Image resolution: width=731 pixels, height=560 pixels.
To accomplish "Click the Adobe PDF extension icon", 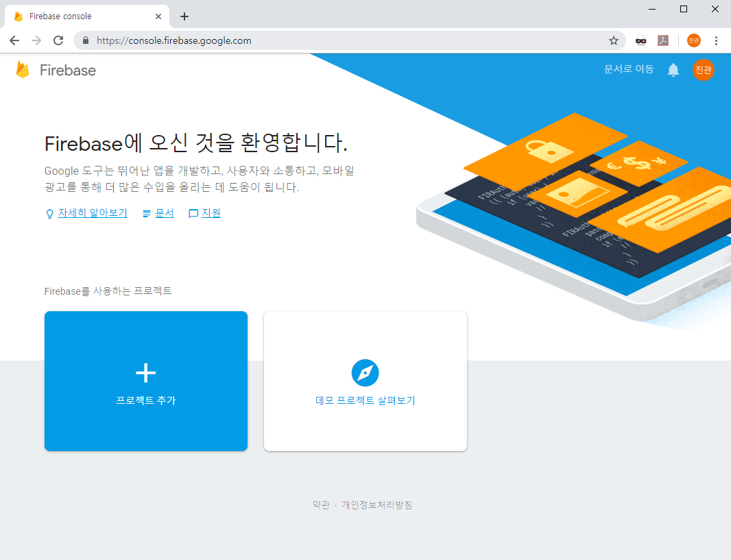I will [x=663, y=40].
